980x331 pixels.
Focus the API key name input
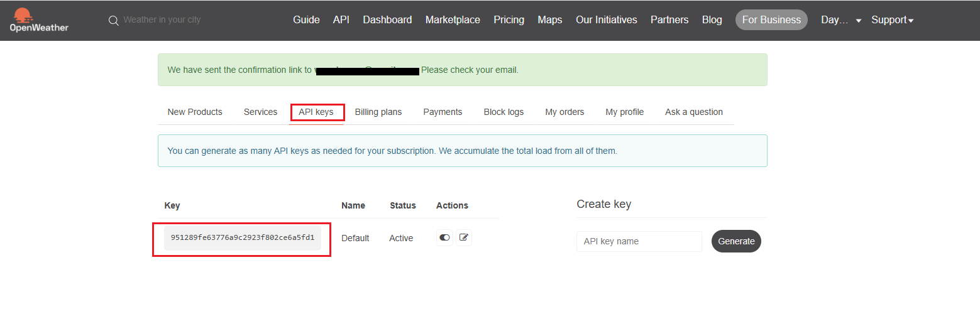(x=639, y=241)
